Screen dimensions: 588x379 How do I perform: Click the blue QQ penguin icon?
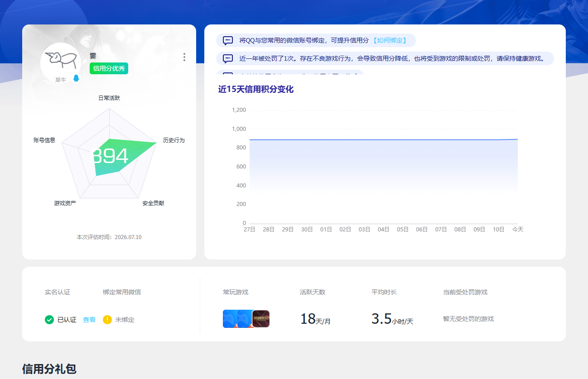(x=76, y=78)
